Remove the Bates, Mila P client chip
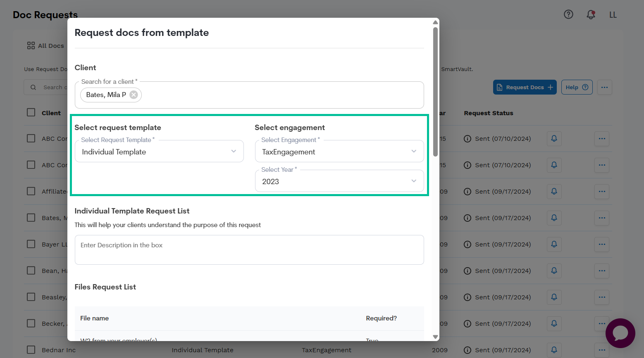 click(x=134, y=95)
